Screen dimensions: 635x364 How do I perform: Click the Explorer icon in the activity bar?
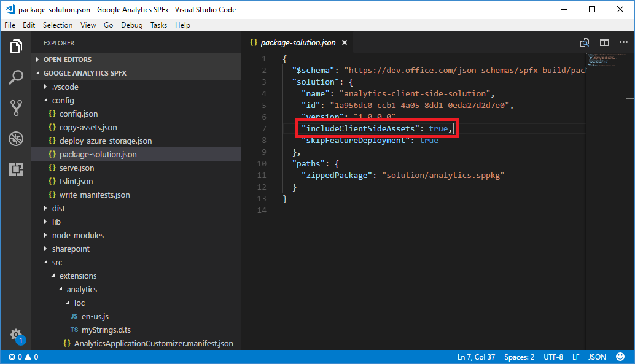click(x=16, y=46)
